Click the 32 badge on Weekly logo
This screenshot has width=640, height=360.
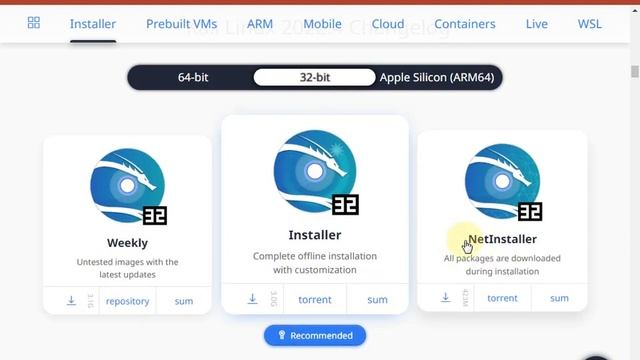155,216
